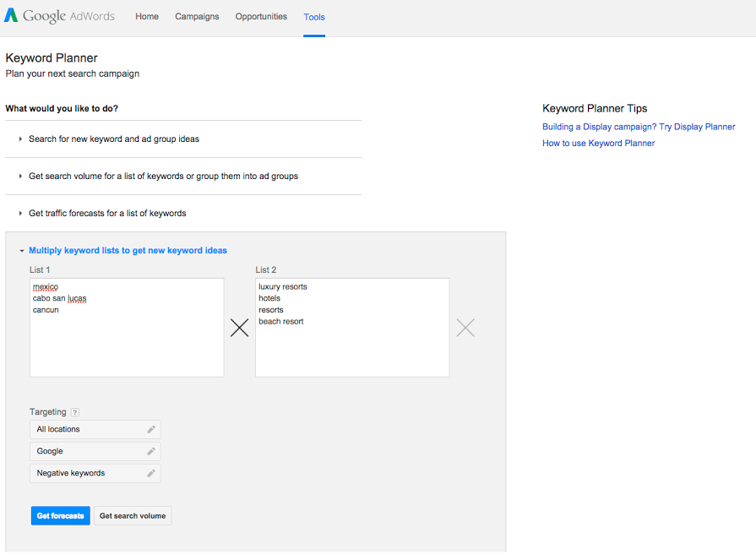Click pencil icon beside Google targeting
The height and width of the screenshot is (555, 756).
(x=151, y=451)
